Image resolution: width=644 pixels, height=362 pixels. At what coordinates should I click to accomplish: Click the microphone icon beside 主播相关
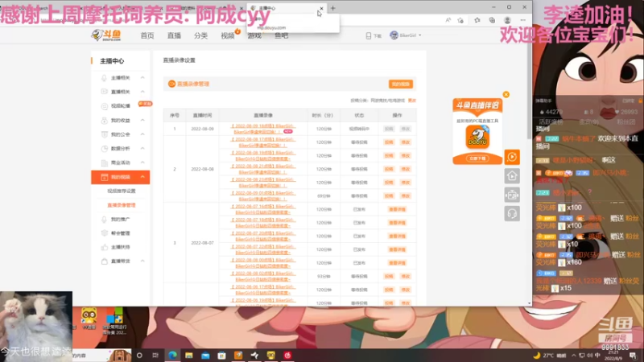[x=104, y=77]
